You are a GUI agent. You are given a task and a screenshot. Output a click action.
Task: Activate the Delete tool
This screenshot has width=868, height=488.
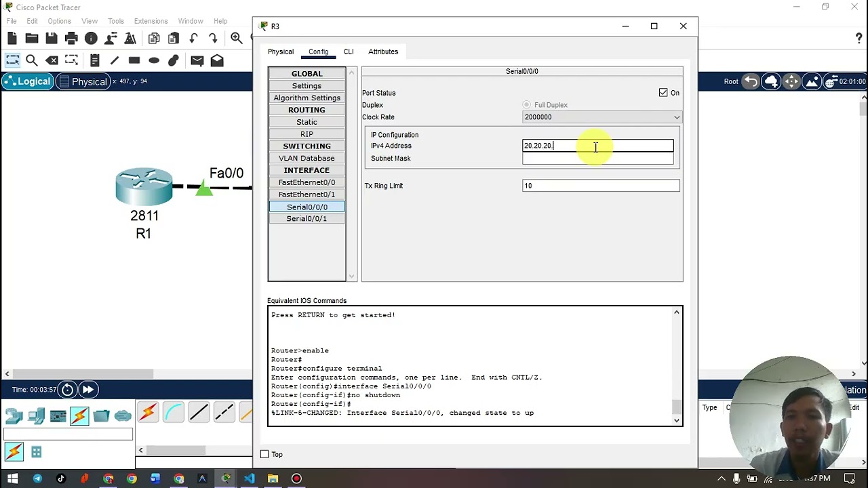(x=52, y=60)
